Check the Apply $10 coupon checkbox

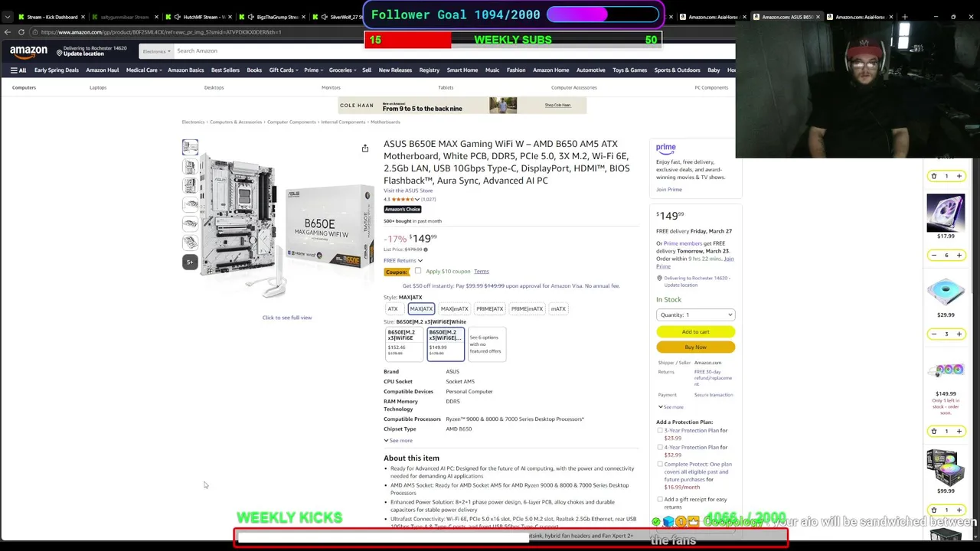click(418, 271)
